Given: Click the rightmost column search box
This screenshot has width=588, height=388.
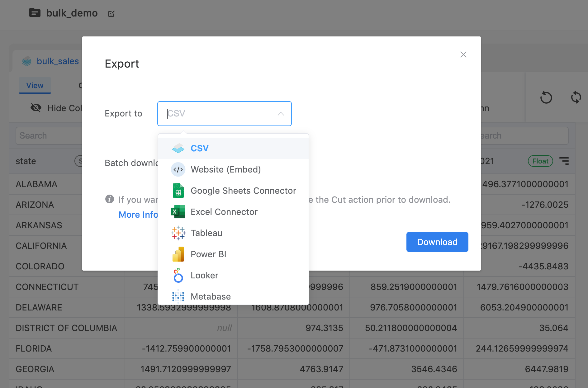Looking at the screenshot, I should 524,136.
